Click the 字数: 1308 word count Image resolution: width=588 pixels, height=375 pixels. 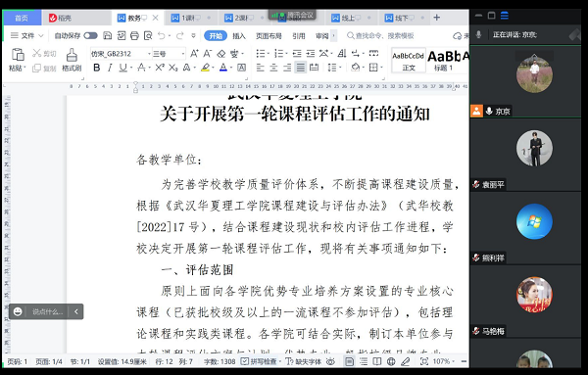[x=220, y=361]
